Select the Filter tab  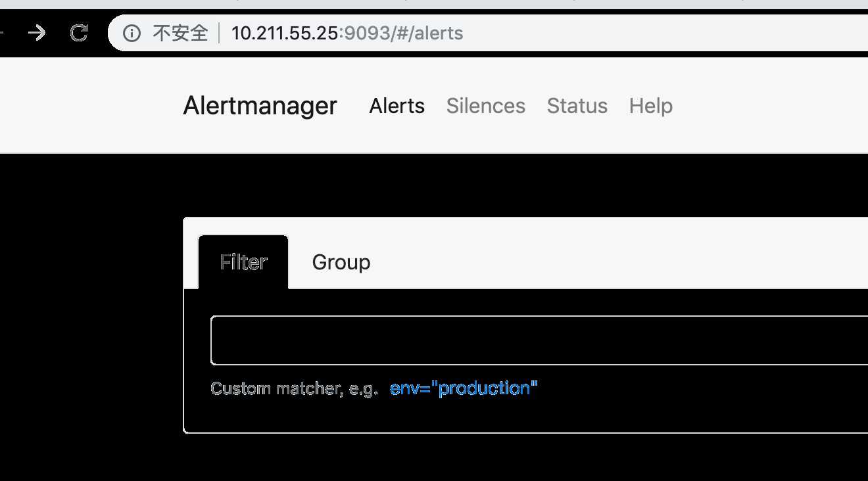[243, 262]
